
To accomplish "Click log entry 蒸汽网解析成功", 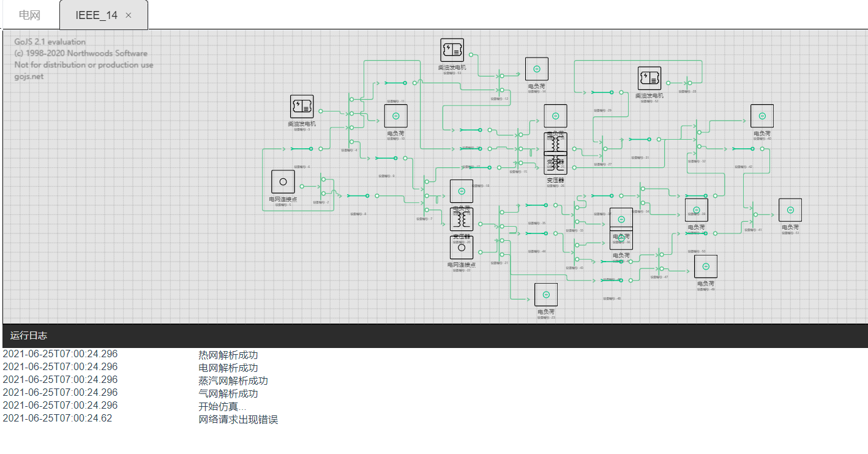I will click(x=233, y=380).
